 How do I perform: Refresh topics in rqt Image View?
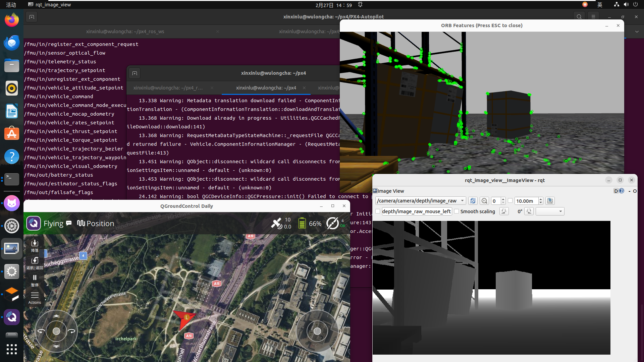pyautogui.click(x=473, y=201)
